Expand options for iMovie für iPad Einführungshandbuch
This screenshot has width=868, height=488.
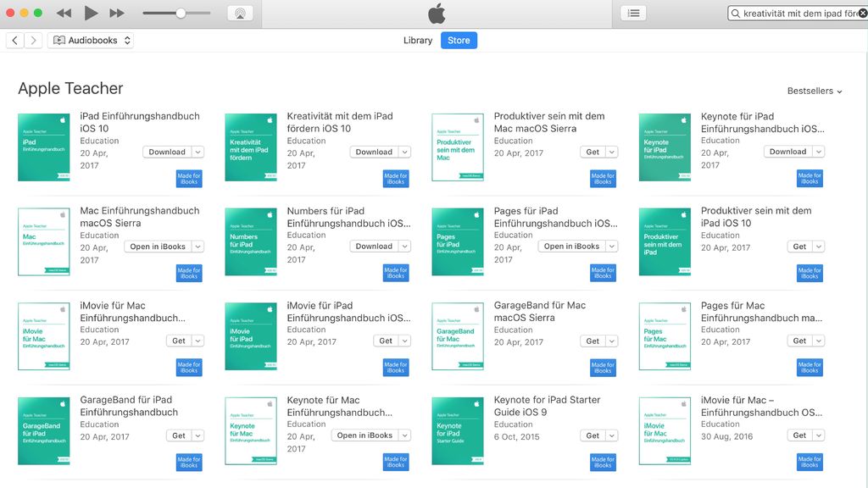404,341
